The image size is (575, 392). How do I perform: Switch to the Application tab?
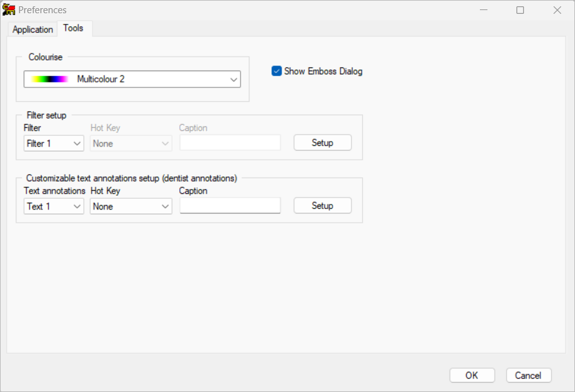[x=33, y=30]
